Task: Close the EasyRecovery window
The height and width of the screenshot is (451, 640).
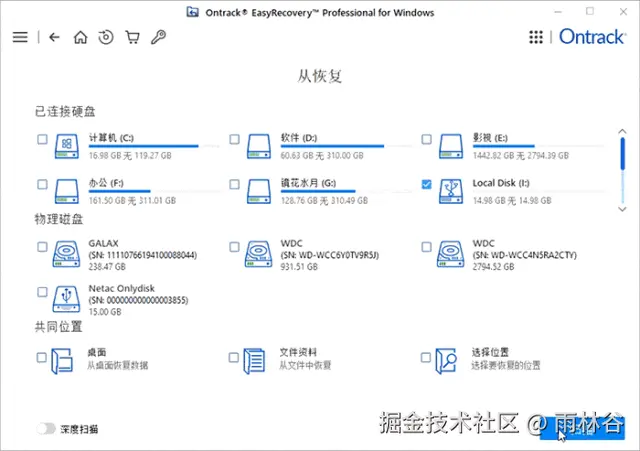Action: point(623,12)
